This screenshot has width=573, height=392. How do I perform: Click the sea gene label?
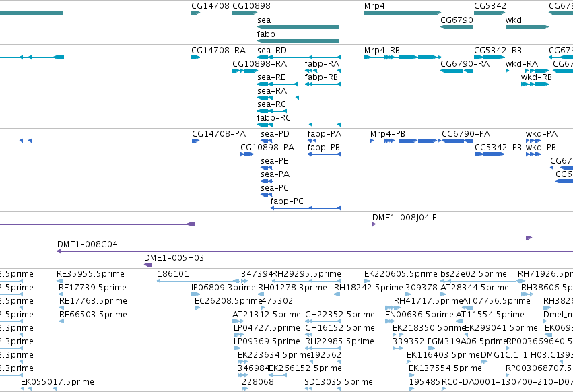tap(264, 20)
